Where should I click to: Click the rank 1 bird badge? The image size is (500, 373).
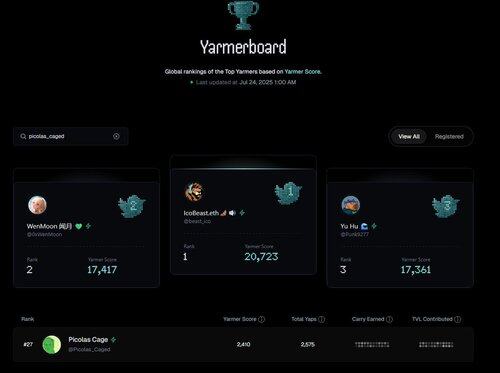pos(288,193)
